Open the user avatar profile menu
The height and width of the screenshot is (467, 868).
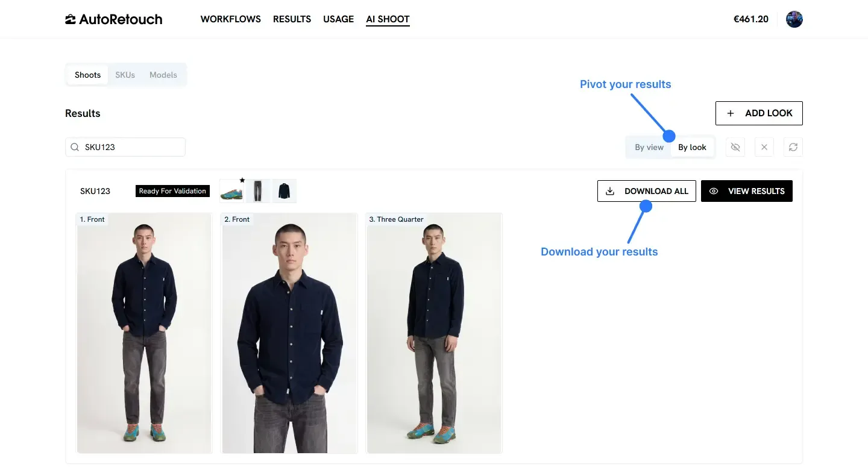click(794, 19)
